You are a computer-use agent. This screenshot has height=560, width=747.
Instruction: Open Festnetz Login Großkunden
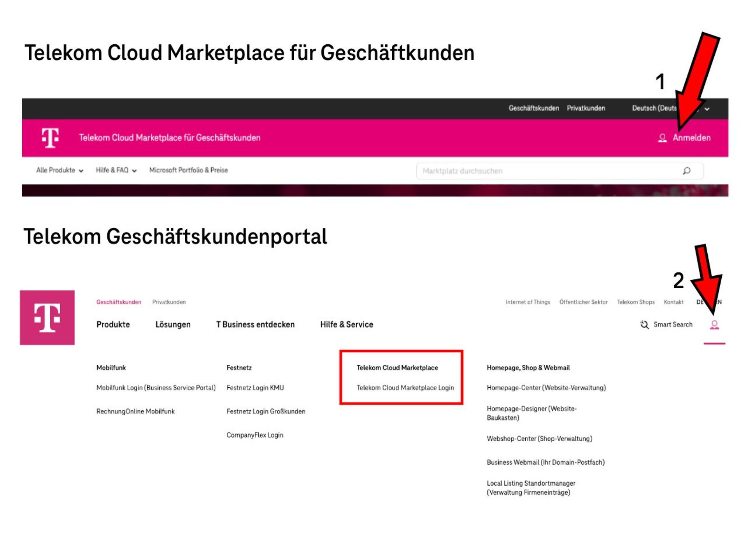tap(266, 411)
